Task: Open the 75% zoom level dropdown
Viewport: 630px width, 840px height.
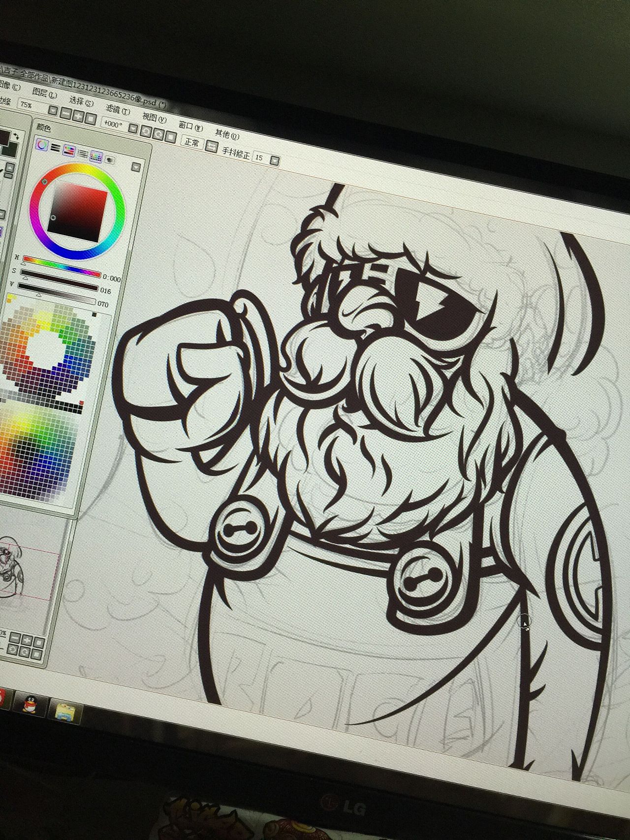Action: [x=53, y=110]
